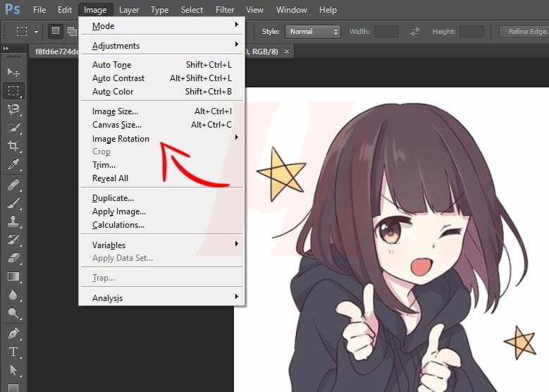Select the Gradient tool

[x=13, y=276]
